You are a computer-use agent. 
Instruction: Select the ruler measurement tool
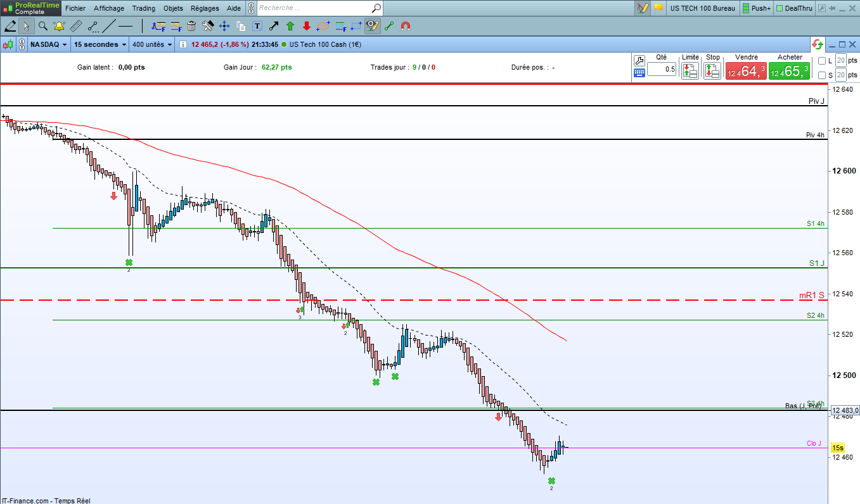(76, 26)
